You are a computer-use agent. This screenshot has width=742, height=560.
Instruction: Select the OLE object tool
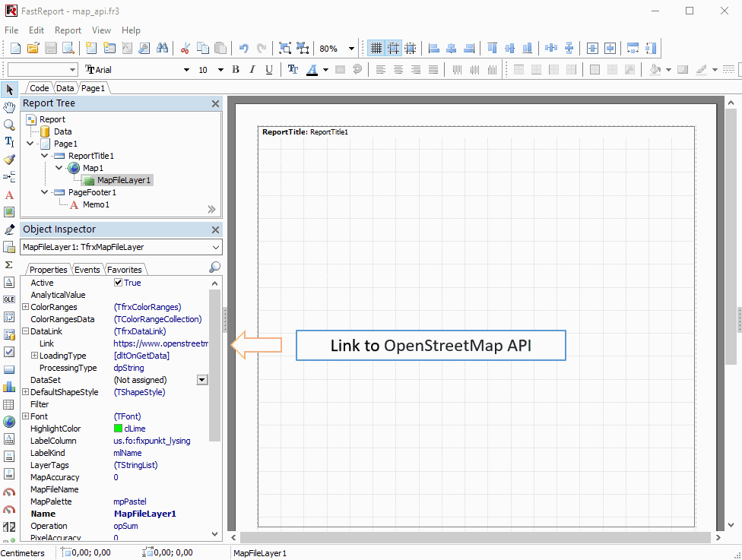pos(9,299)
